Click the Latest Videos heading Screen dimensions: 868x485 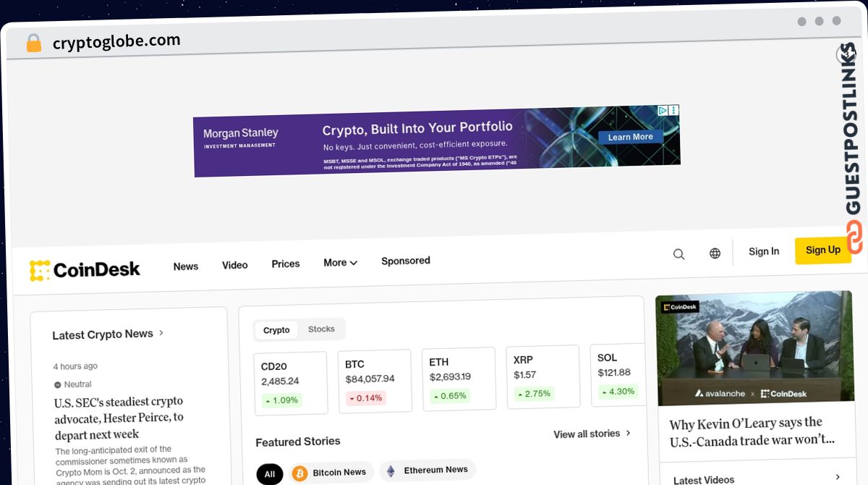click(704, 480)
